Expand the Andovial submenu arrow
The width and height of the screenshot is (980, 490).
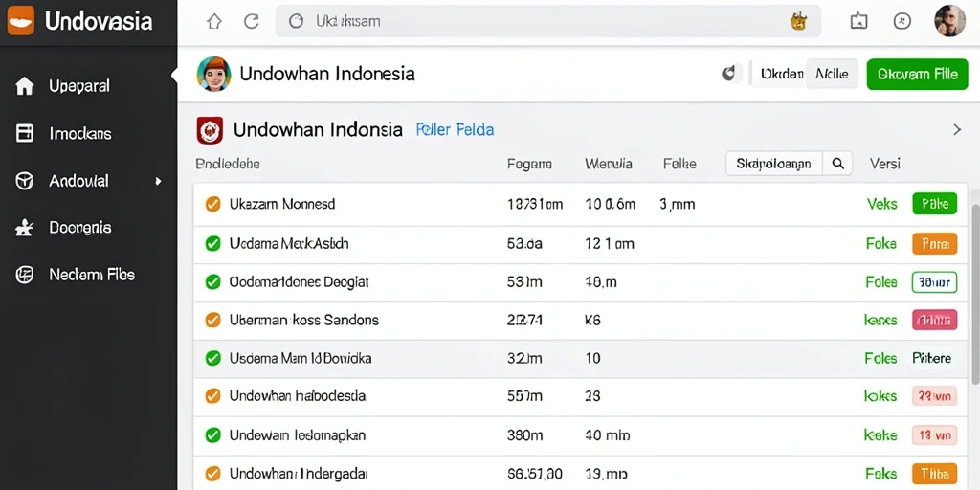(x=158, y=181)
